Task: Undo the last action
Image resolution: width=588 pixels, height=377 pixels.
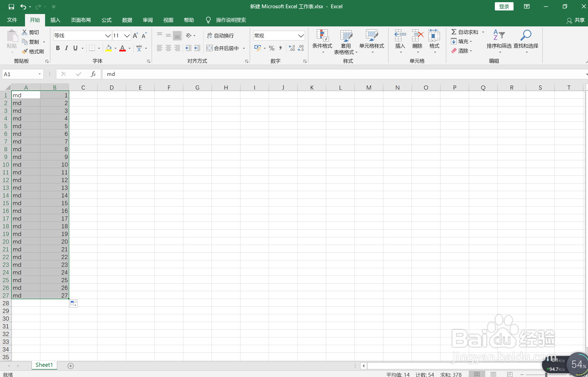Action: point(23,7)
